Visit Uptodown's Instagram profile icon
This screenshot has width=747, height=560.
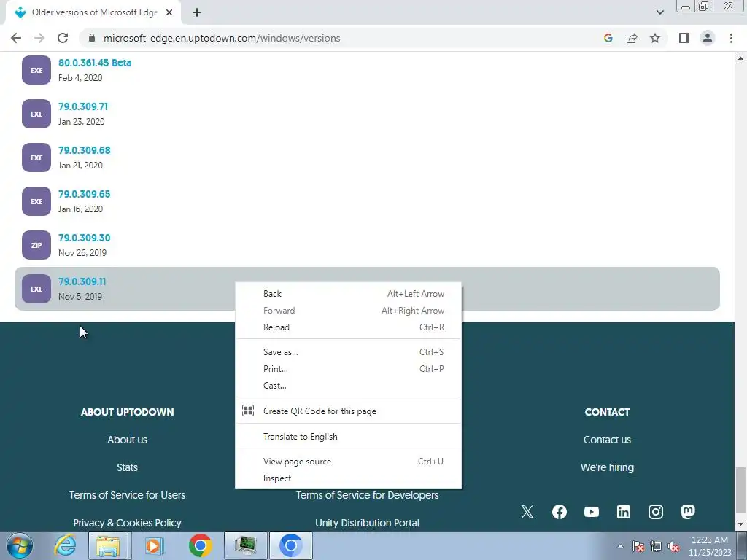656,512
